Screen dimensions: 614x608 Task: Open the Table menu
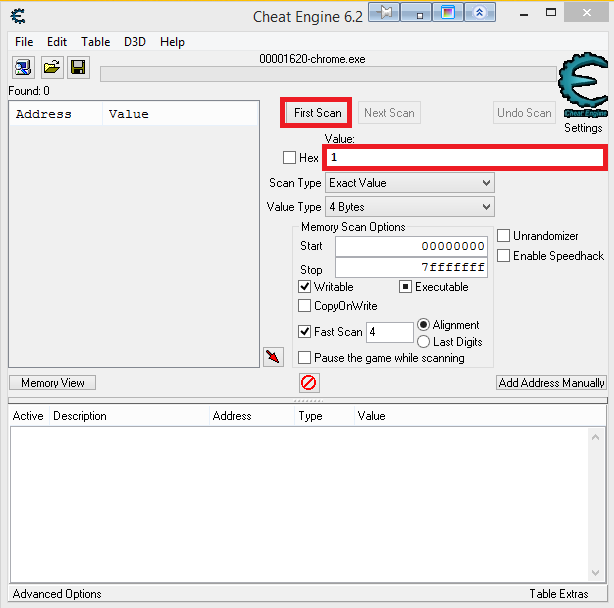[x=96, y=42]
